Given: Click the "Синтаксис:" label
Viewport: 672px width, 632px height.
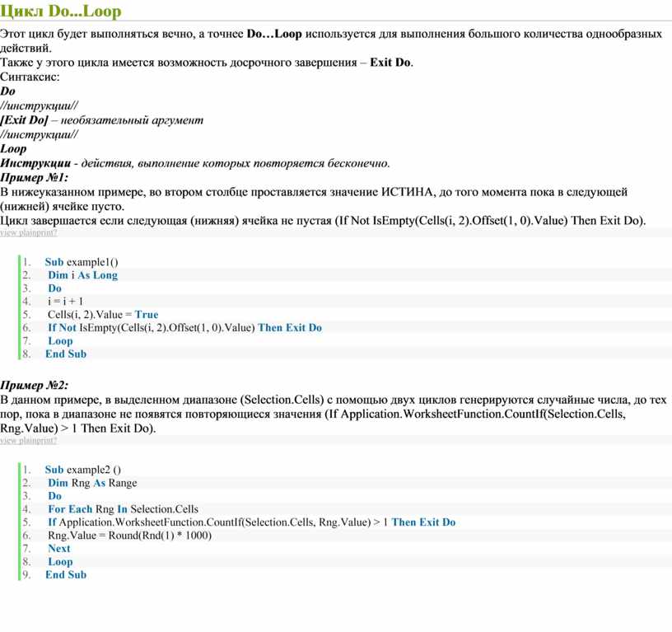Looking at the screenshot, I should point(30,77).
